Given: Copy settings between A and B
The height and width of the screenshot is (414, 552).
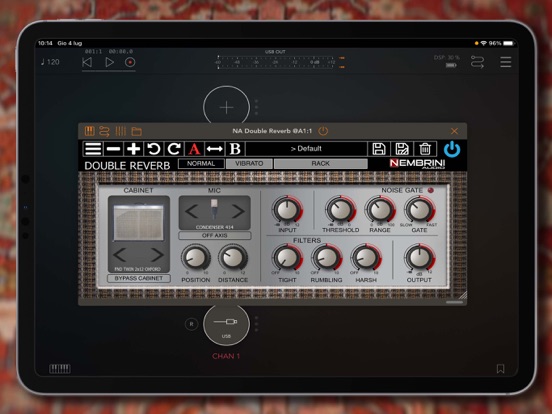Looking at the screenshot, I should 214,149.
